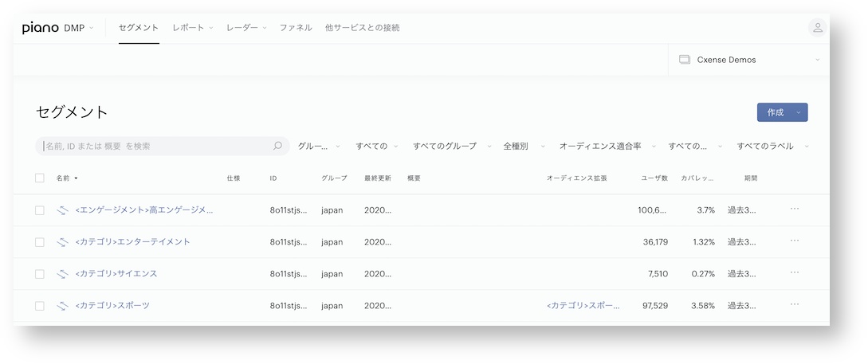868x364 pixels.
Task: Check the サイエンス segment checkbox
Action: pyautogui.click(x=40, y=274)
